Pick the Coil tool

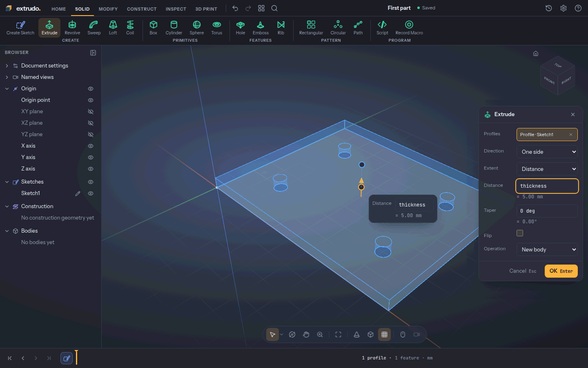click(x=130, y=28)
